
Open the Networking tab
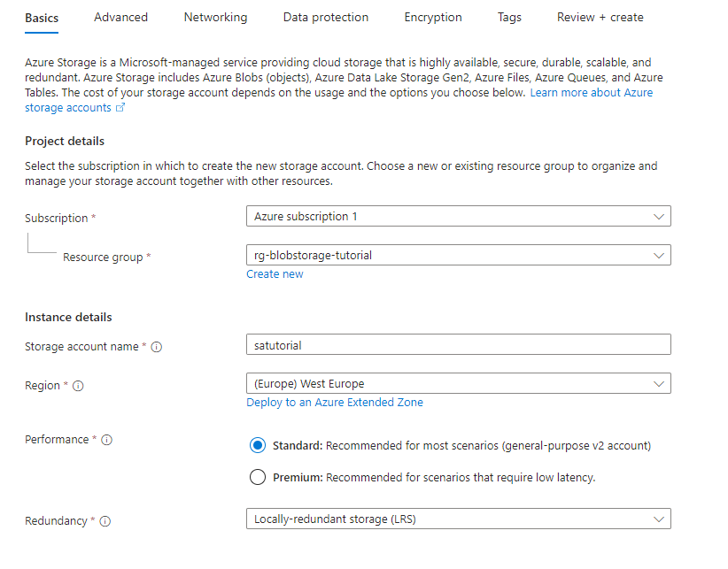click(x=215, y=18)
